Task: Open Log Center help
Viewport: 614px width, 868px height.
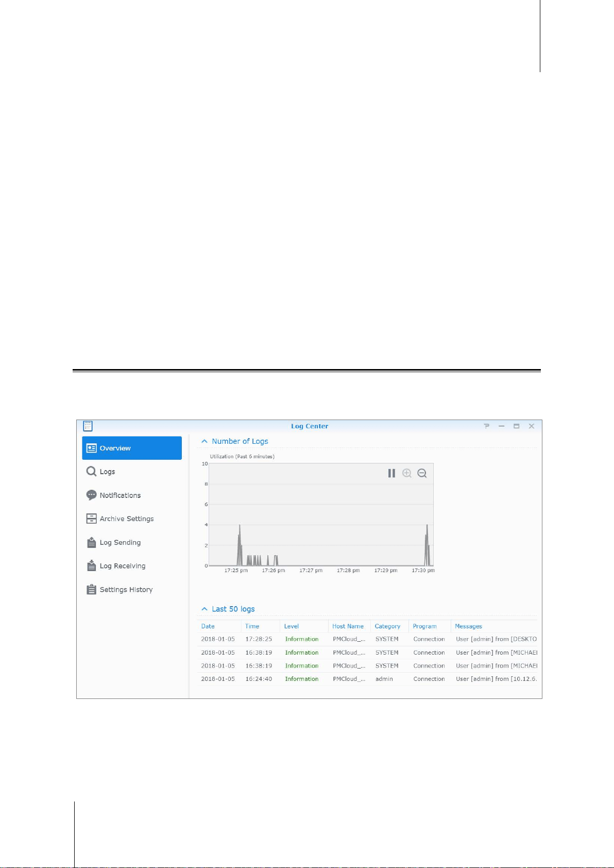Action: (486, 426)
